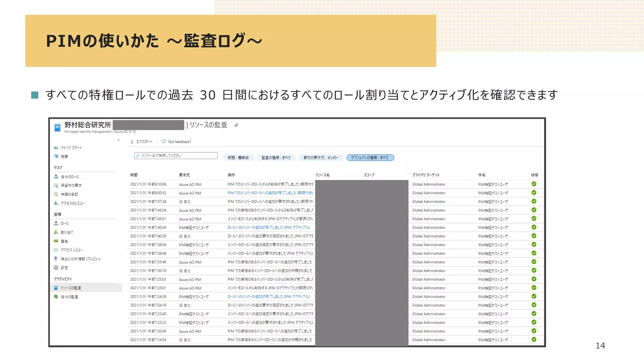
Task: Sort by the 件名 column header
Action: point(482,175)
